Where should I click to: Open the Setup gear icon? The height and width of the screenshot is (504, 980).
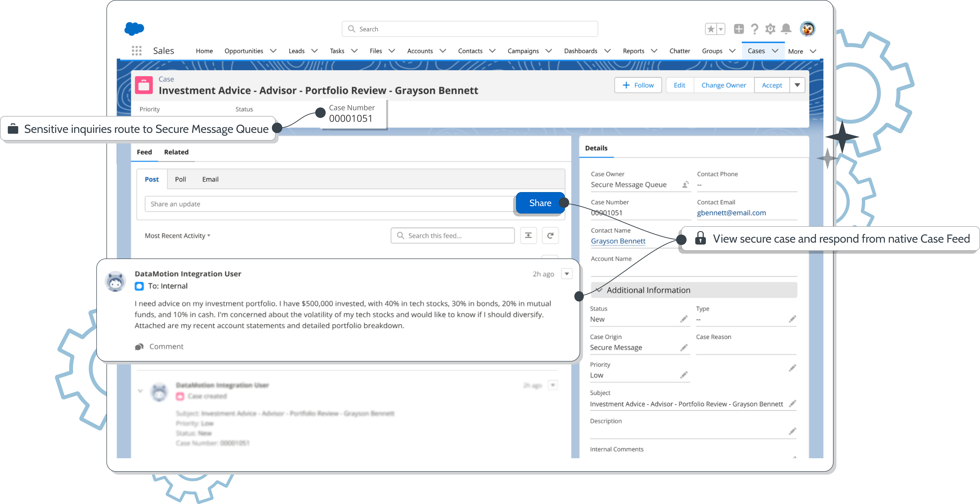pos(770,29)
